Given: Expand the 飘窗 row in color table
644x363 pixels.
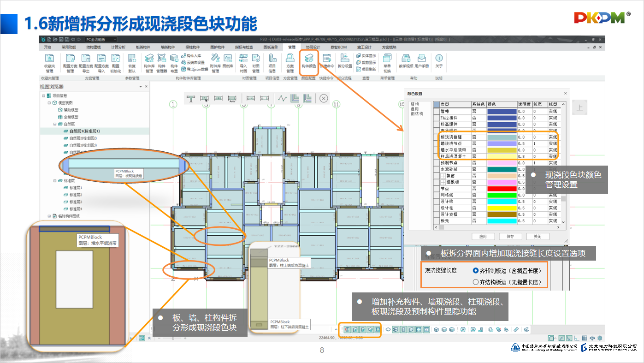Looking at the screenshot, I should coord(443,176).
